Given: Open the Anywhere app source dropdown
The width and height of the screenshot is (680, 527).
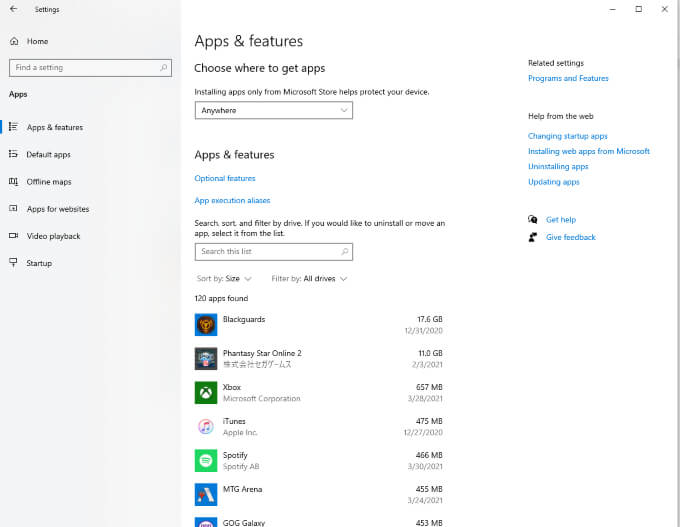Looking at the screenshot, I should coord(274,110).
